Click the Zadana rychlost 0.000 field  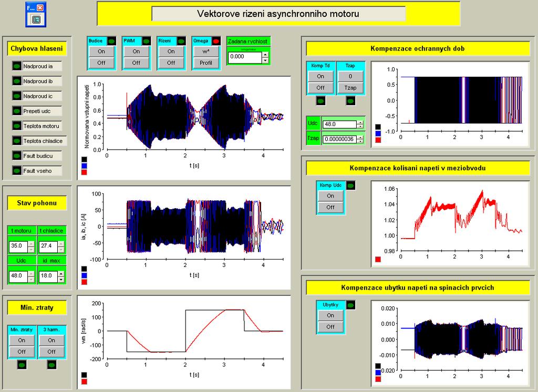point(245,58)
